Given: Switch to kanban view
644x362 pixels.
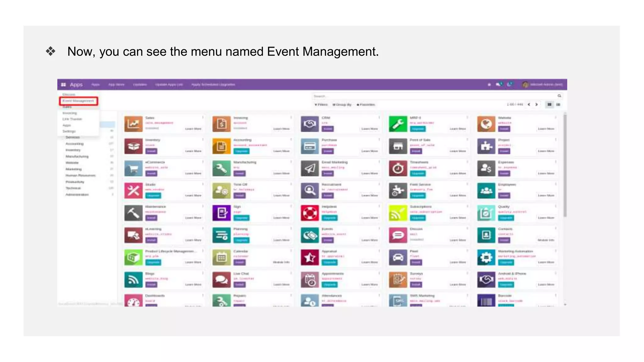Looking at the screenshot, I should (x=549, y=105).
